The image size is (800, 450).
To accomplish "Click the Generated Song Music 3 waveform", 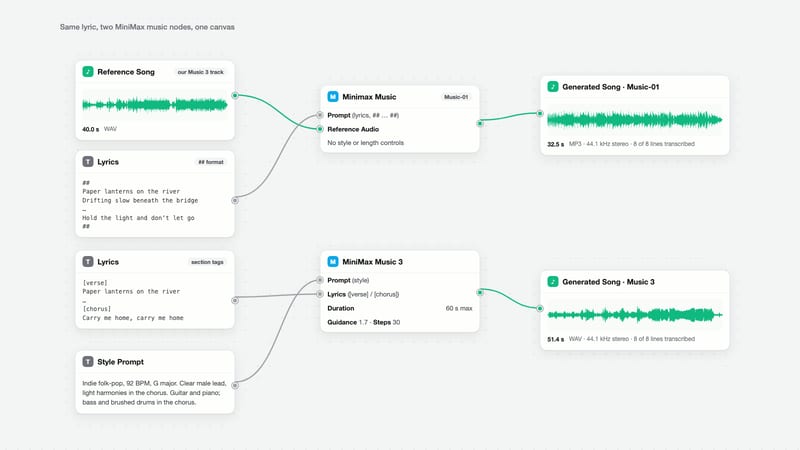I will pos(635,315).
